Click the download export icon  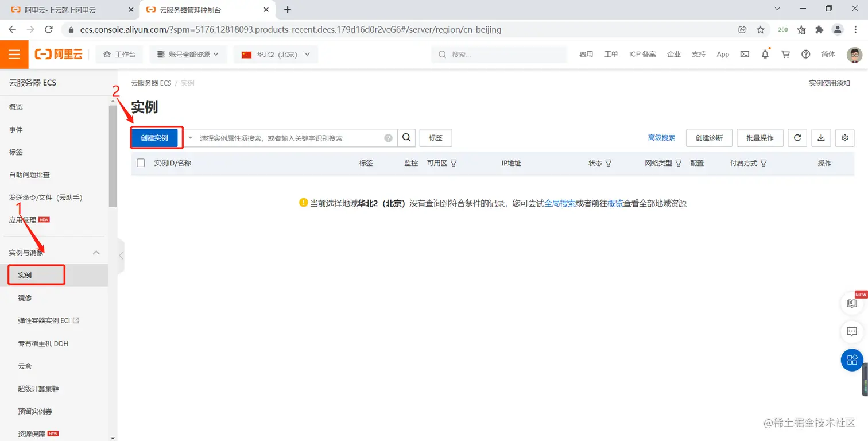click(x=820, y=138)
